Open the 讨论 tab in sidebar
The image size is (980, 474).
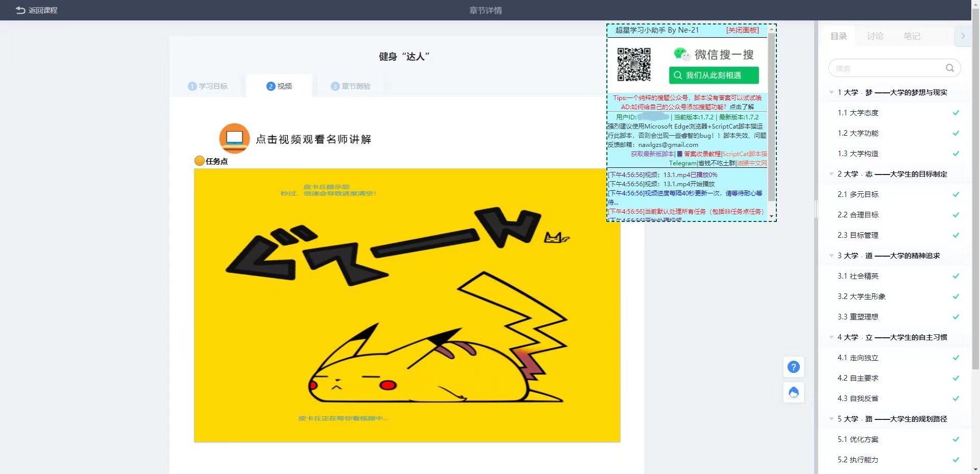[875, 36]
